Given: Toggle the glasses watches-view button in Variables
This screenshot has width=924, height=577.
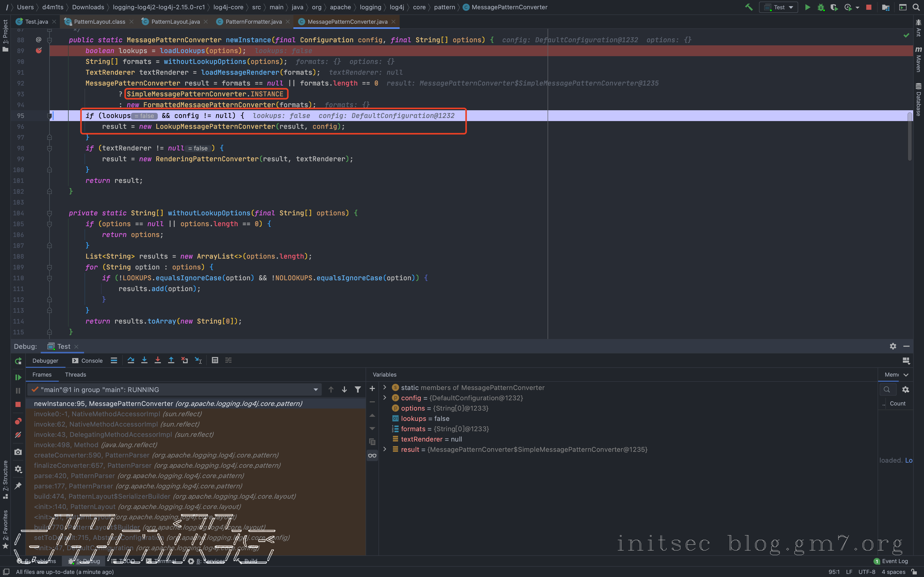Looking at the screenshot, I should coord(372,456).
